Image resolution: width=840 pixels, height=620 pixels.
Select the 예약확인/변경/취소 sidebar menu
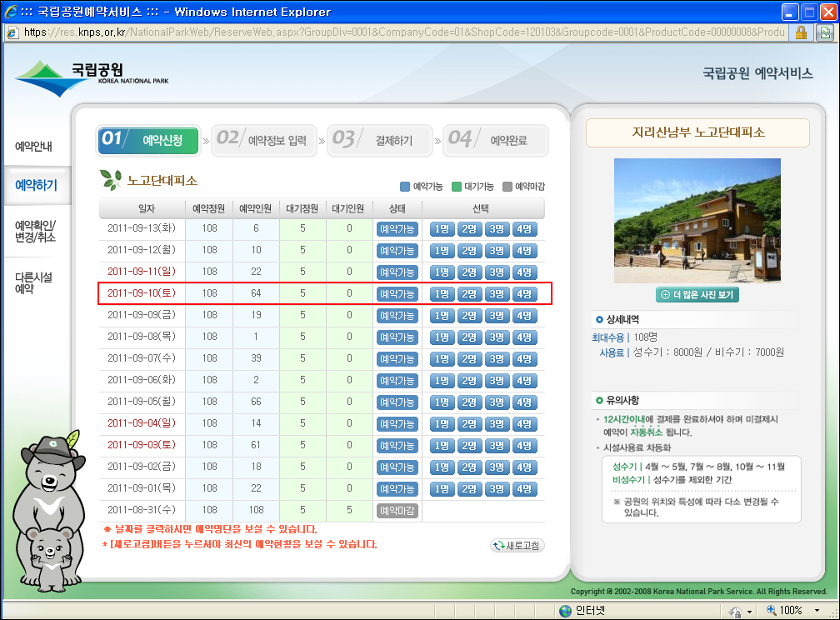34,232
